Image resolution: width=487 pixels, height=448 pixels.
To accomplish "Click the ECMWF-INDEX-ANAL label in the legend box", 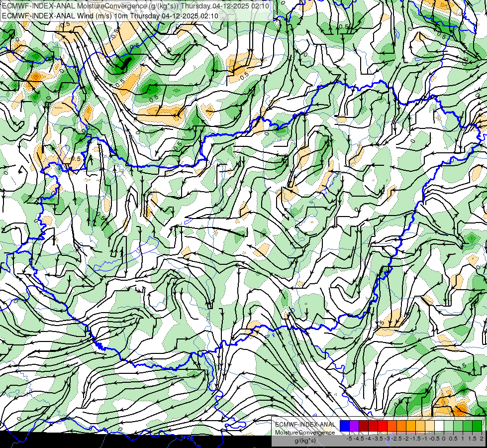I will pos(305,425).
